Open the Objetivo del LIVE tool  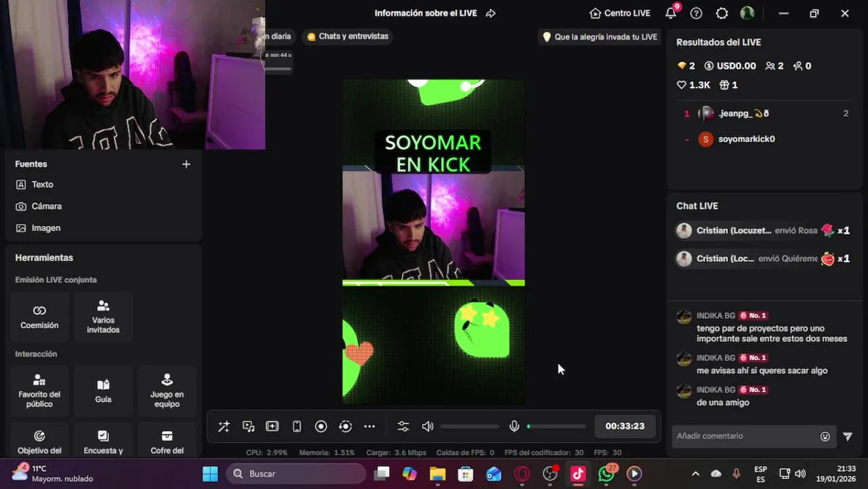tap(39, 441)
